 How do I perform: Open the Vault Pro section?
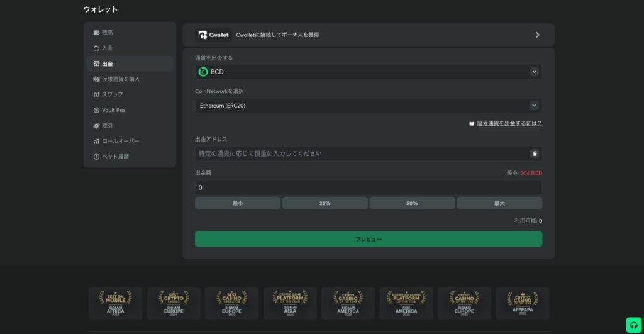point(130,110)
